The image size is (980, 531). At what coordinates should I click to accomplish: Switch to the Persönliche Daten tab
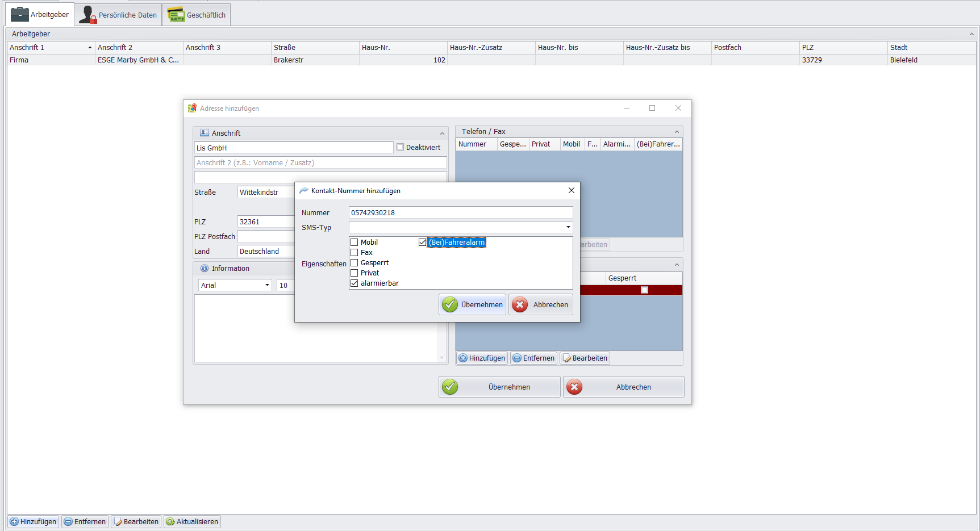[118, 15]
